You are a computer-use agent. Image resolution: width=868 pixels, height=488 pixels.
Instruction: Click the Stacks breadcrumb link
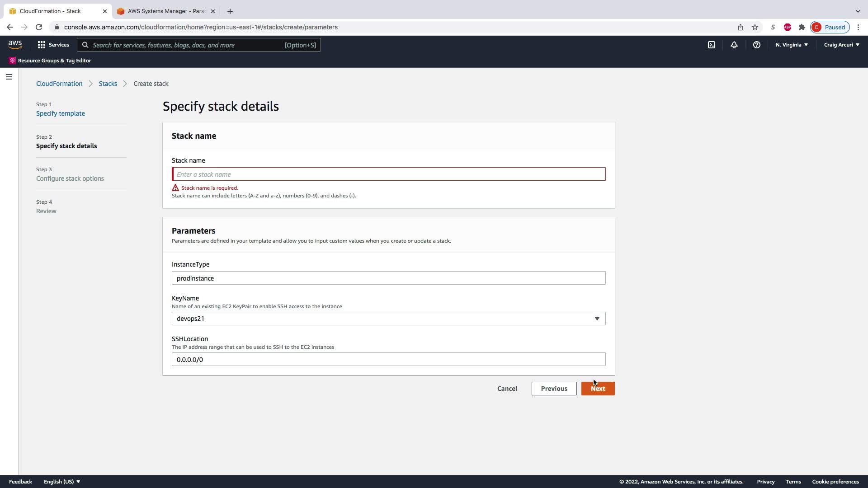coord(108,84)
